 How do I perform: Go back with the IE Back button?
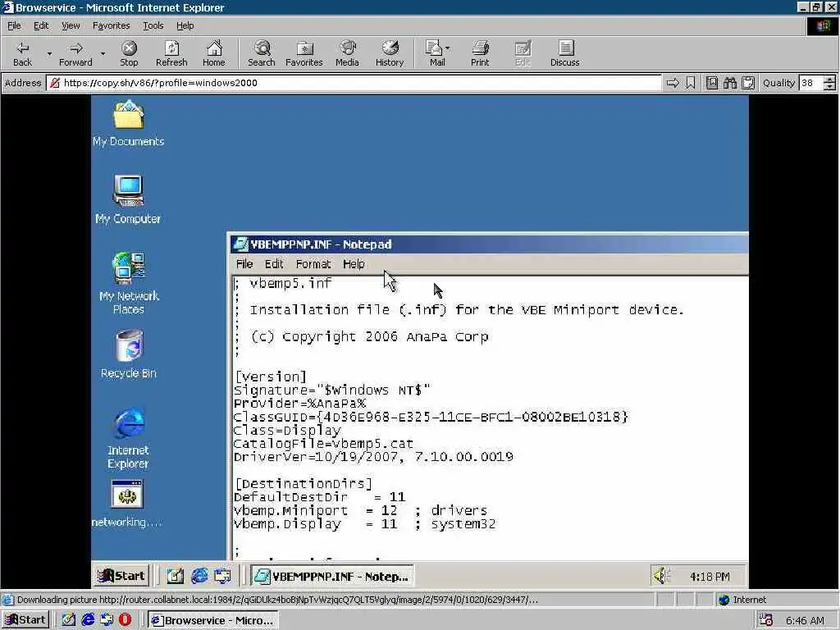[x=22, y=53]
